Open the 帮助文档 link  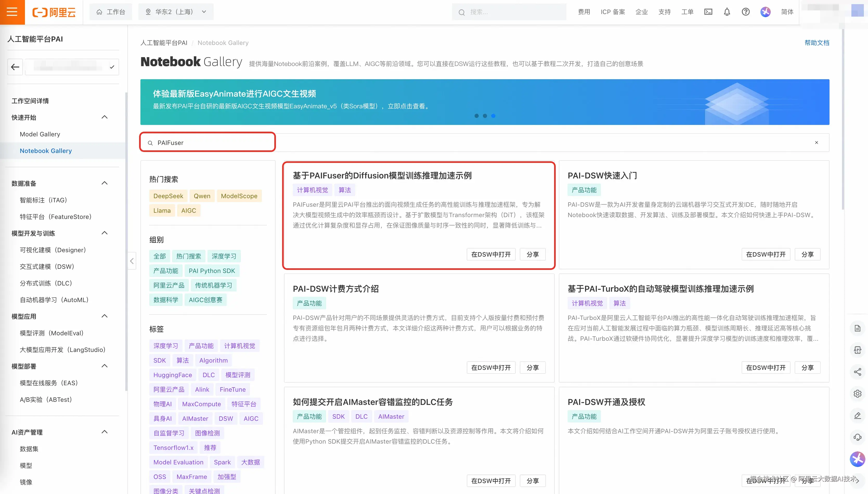[817, 42]
